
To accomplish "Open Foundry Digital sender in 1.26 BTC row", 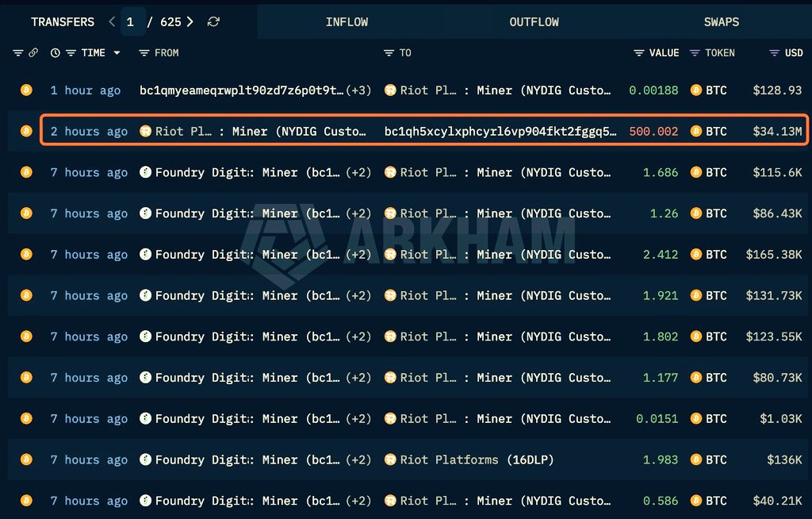I will tap(247, 213).
